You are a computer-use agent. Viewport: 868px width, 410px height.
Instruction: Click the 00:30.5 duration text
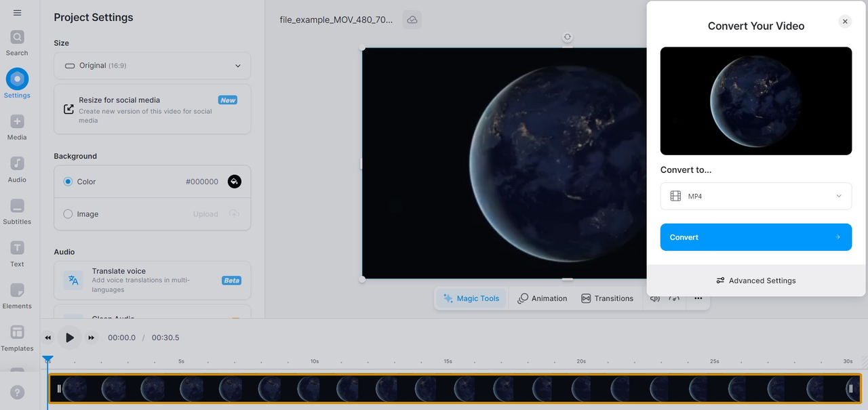click(x=165, y=337)
